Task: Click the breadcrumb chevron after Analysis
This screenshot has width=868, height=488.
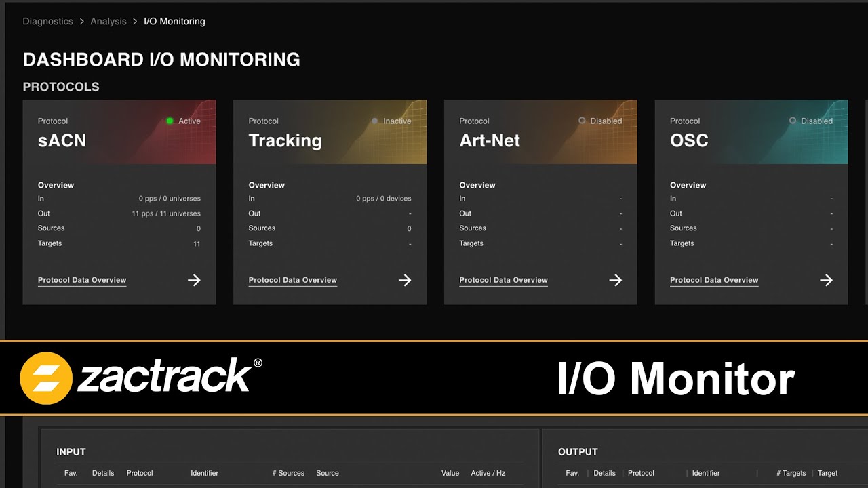Action: pyautogui.click(x=135, y=22)
